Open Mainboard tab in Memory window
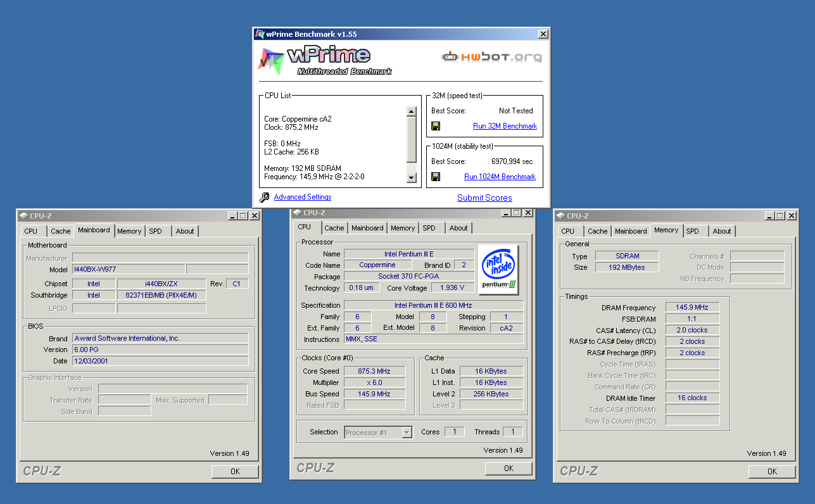 631,231
